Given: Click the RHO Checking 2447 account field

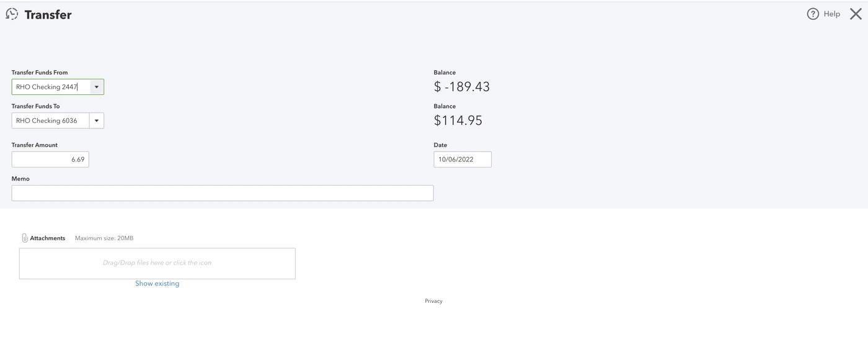Looking at the screenshot, I should 51,87.
